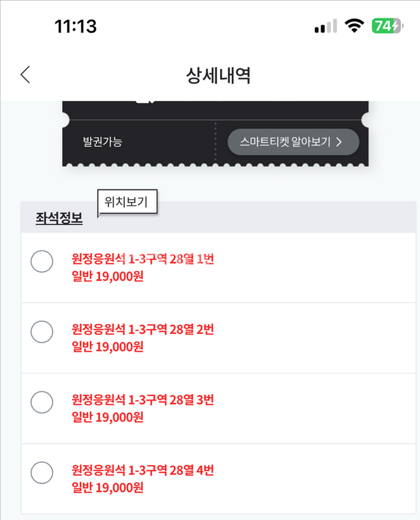Tap the underlined 좌석정보 heading
The image size is (420, 520).
tap(59, 219)
